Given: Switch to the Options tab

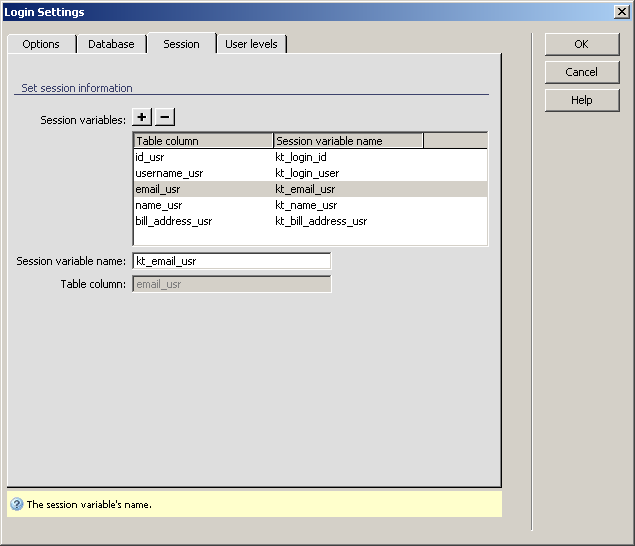Looking at the screenshot, I should [41, 44].
